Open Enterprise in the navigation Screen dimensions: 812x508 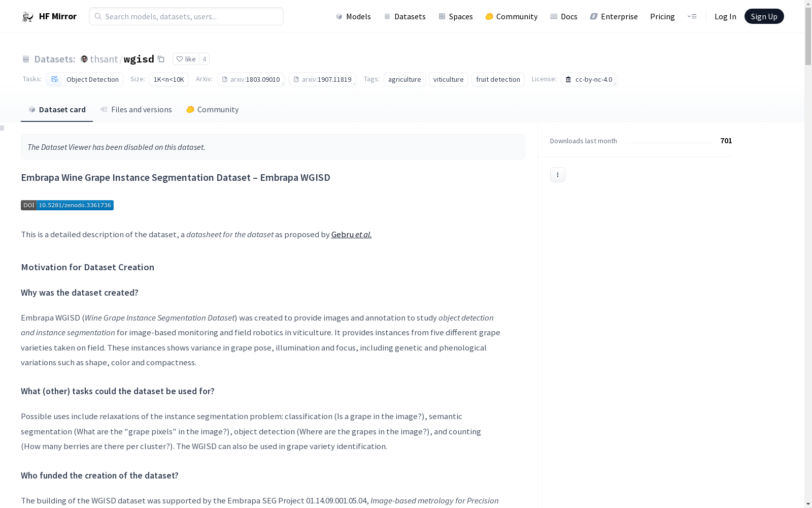pyautogui.click(x=614, y=16)
